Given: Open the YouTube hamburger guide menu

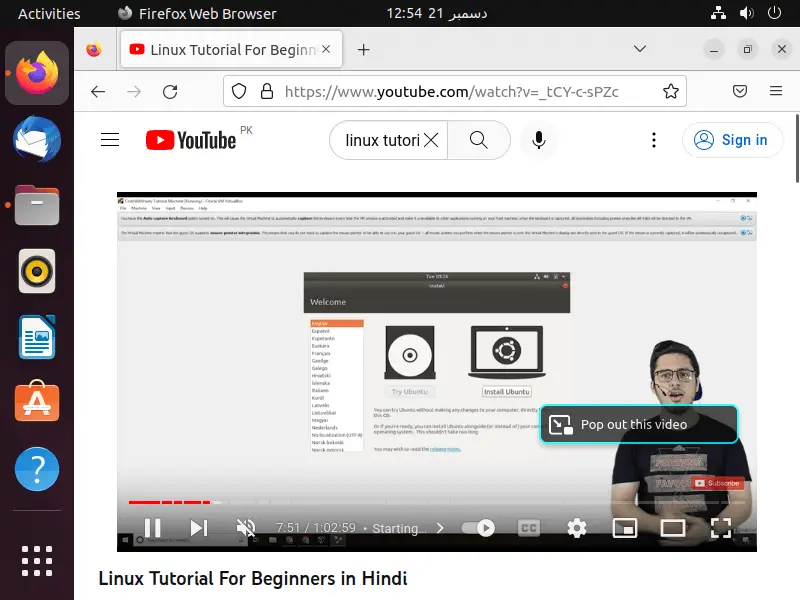Looking at the screenshot, I should 110,140.
